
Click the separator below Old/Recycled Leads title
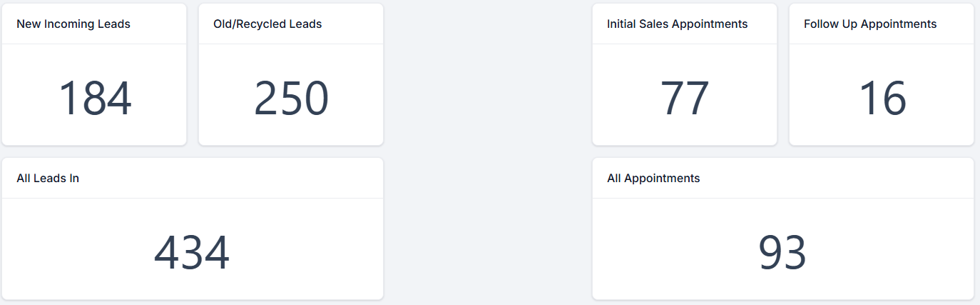pos(291,44)
